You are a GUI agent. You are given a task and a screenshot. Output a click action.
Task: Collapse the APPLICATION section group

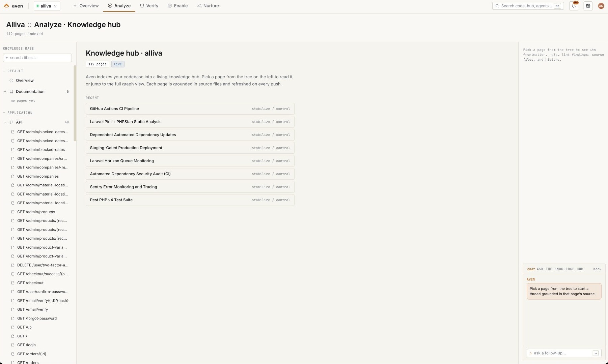pyautogui.click(x=4, y=113)
